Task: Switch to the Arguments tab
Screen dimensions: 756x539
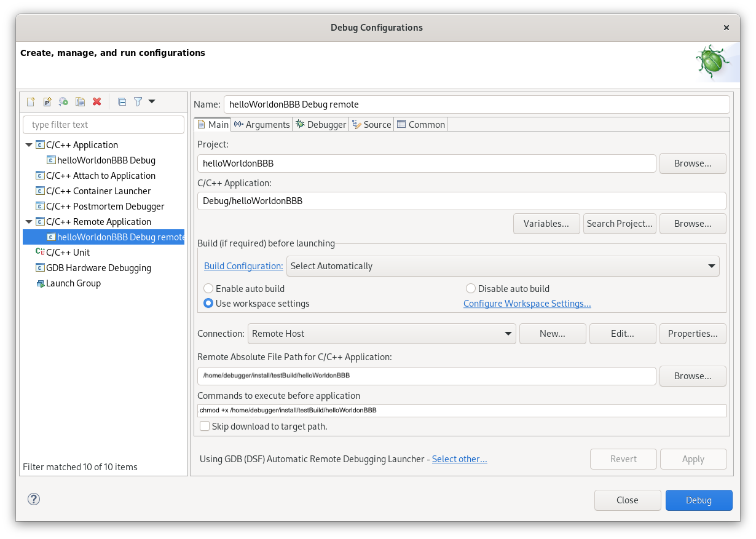Action: click(x=261, y=124)
